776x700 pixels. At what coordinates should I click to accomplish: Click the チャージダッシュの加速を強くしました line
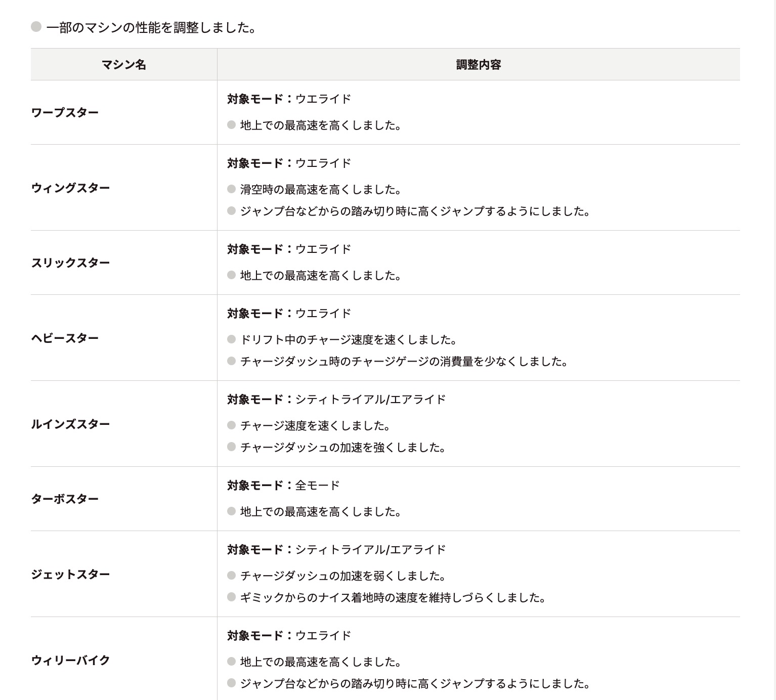pyautogui.click(x=343, y=448)
